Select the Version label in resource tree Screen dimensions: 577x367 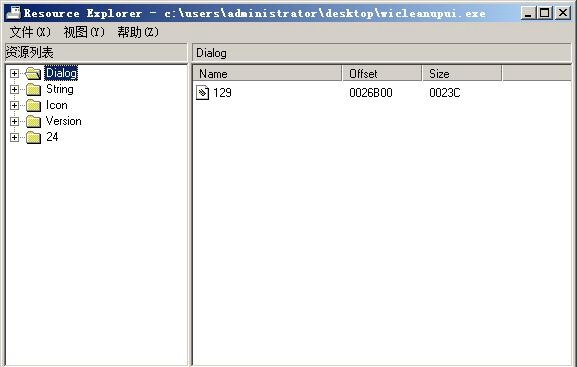tap(64, 121)
